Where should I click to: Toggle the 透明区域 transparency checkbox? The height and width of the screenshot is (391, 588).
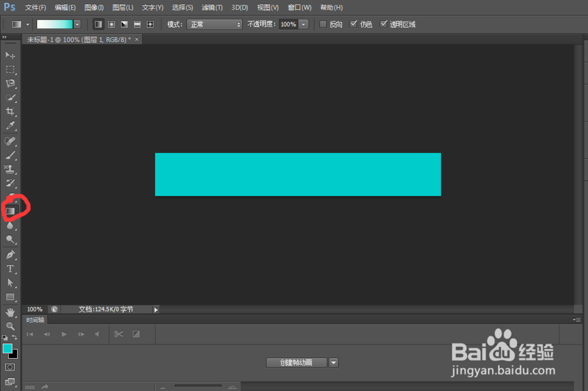(383, 24)
